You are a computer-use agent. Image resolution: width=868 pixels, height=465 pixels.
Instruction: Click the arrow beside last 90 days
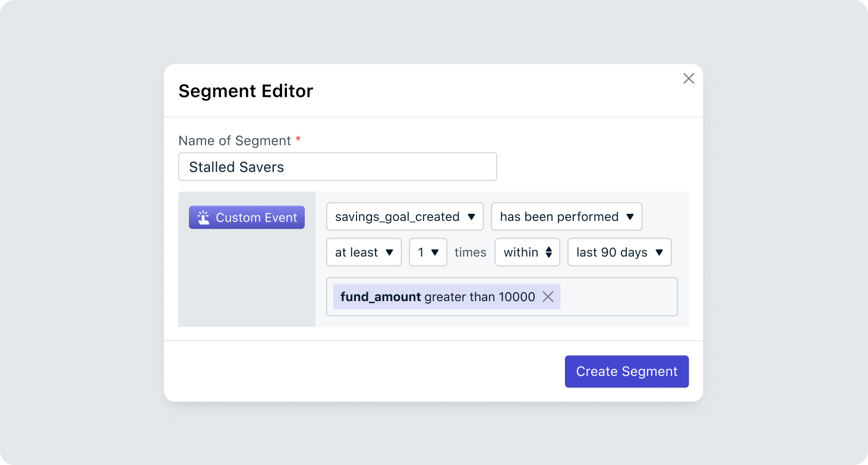(x=659, y=252)
